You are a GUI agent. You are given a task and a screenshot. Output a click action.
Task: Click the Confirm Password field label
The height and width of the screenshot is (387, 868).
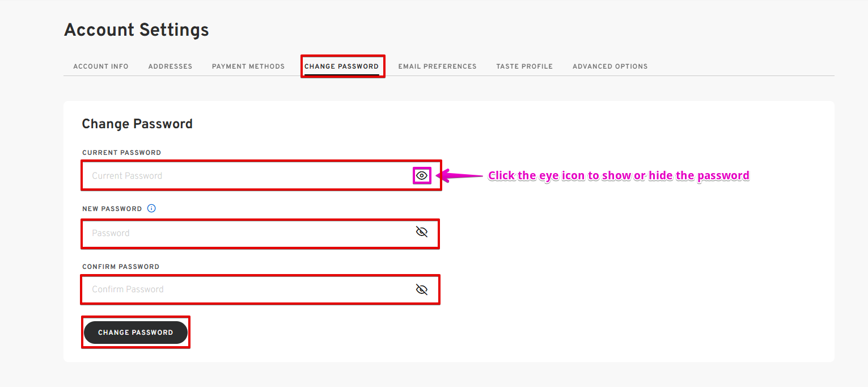point(121,267)
